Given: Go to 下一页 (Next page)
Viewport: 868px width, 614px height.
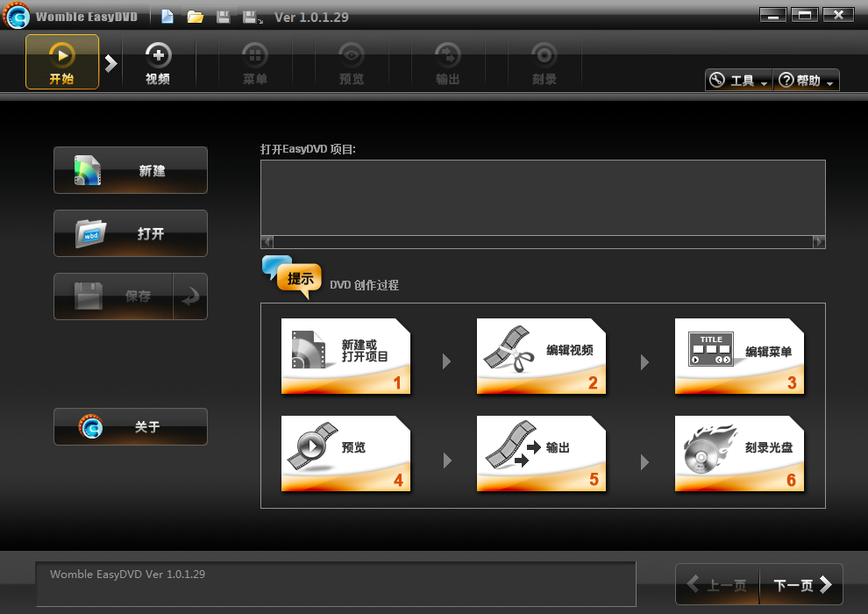Looking at the screenshot, I should (801, 585).
